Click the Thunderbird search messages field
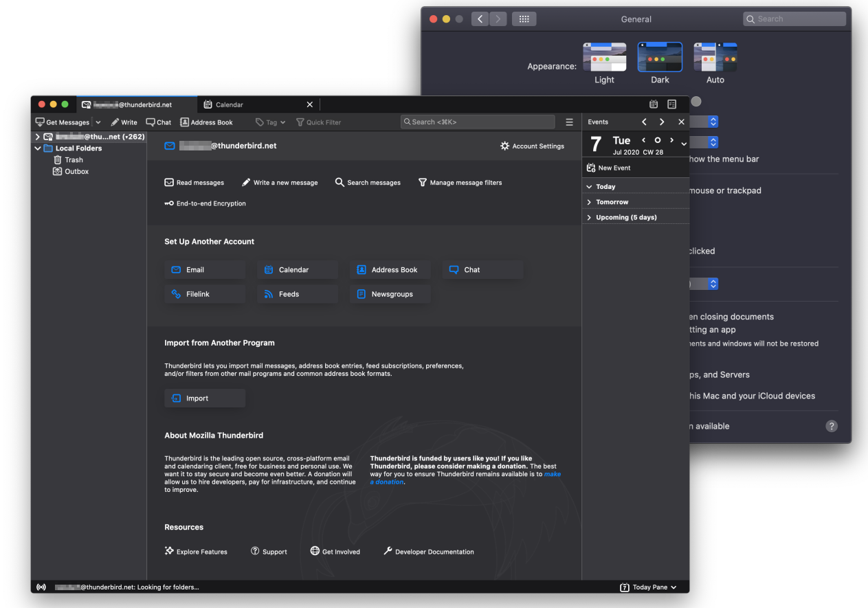Image resolution: width=868 pixels, height=608 pixels. (478, 122)
